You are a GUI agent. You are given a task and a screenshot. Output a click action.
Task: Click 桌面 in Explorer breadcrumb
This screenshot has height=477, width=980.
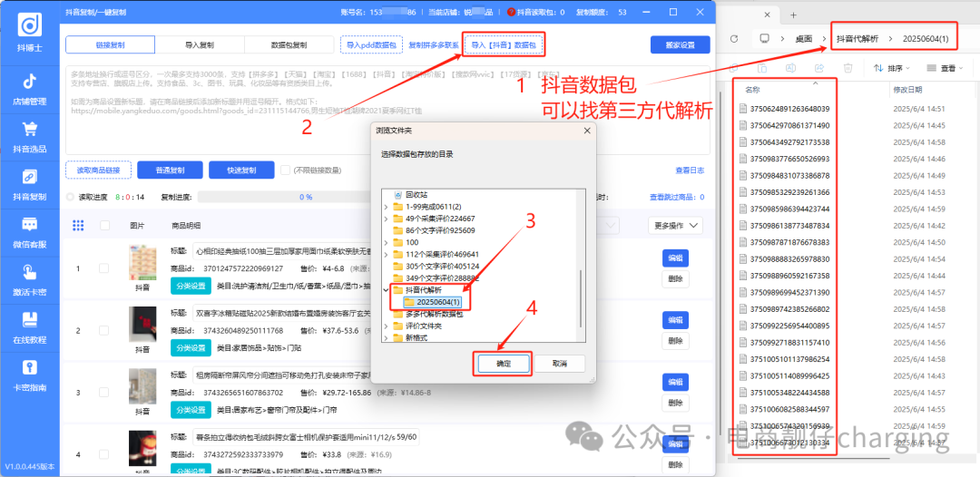(x=804, y=39)
